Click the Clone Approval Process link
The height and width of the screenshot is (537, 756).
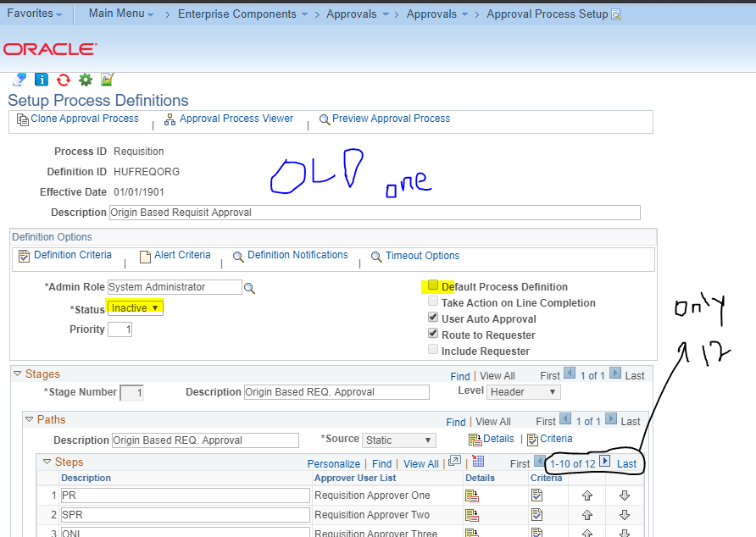click(84, 119)
